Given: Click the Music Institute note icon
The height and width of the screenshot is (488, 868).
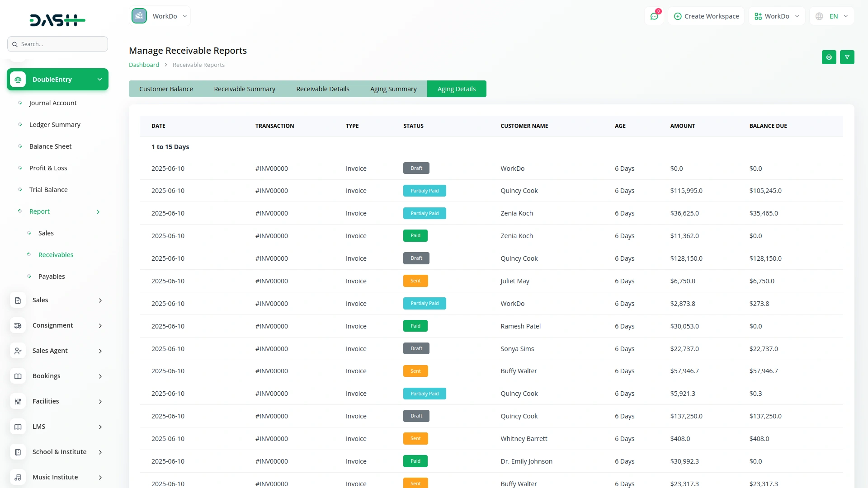Looking at the screenshot, I should pos(18,477).
